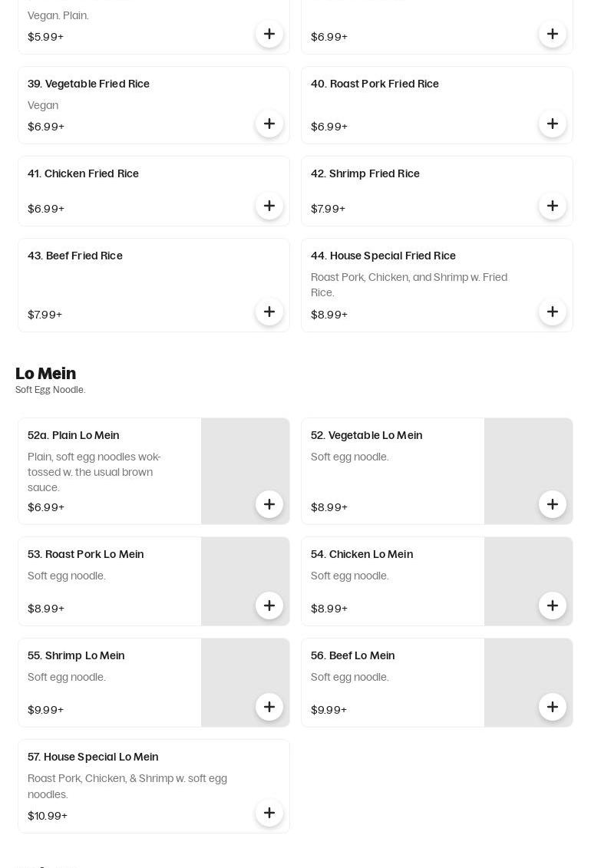Add 41. Chicken Fried Rice to order
The height and width of the screenshot is (868, 591).
pyautogui.click(x=269, y=206)
